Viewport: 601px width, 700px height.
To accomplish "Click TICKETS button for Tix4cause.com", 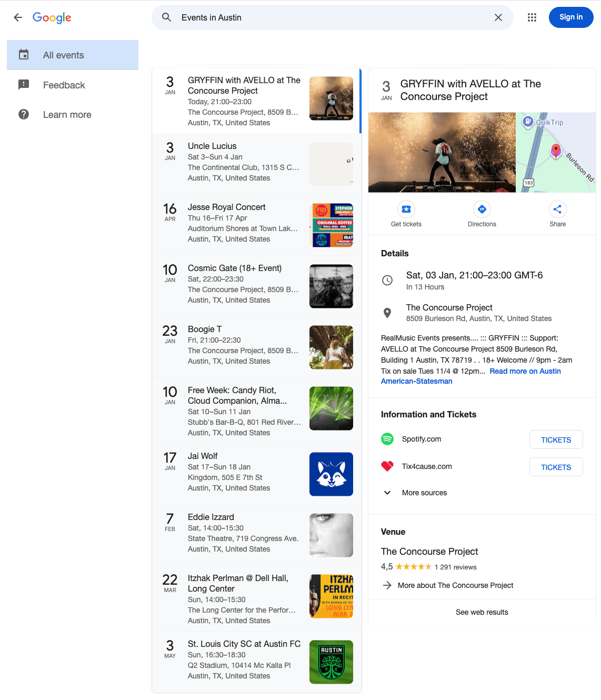I will [x=556, y=467].
